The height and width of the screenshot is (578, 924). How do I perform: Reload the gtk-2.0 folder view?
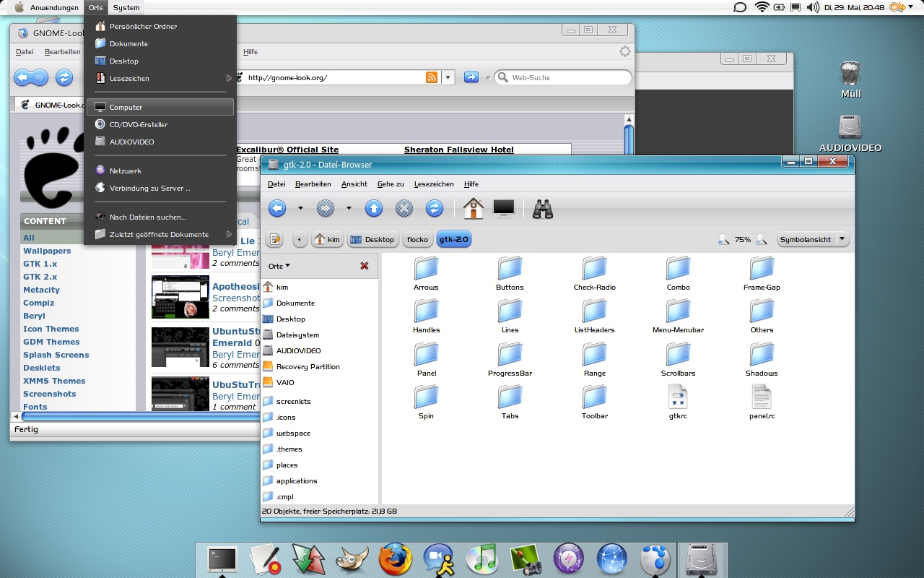coord(435,209)
